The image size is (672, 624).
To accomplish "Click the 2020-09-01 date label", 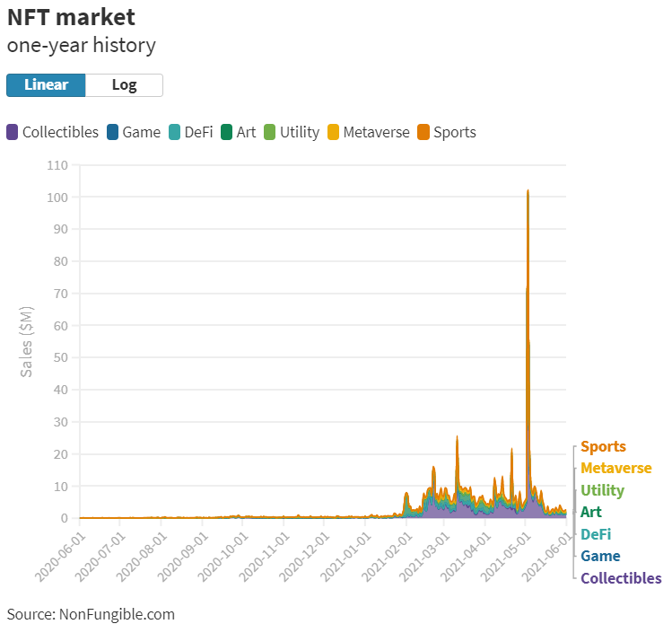I will click(x=183, y=557).
